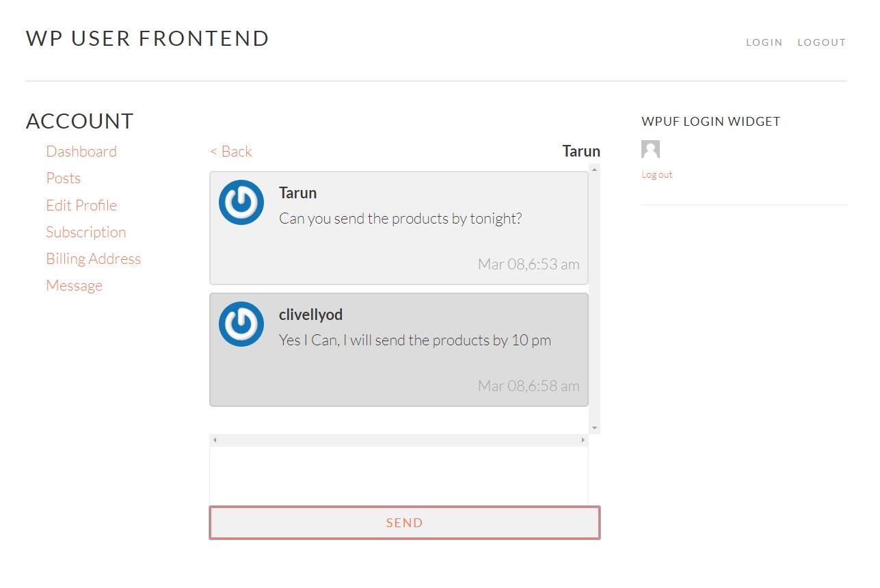Go back using the Back link
Screen dimensions: 880x588
click(x=230, y=150)
